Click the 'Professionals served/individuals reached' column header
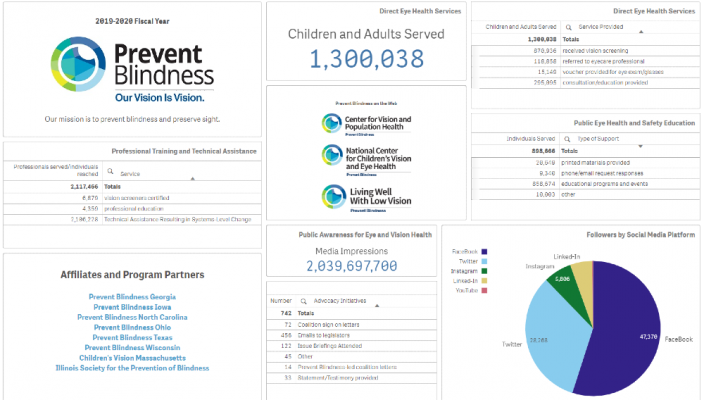704x400 pixels. [56, 170]
